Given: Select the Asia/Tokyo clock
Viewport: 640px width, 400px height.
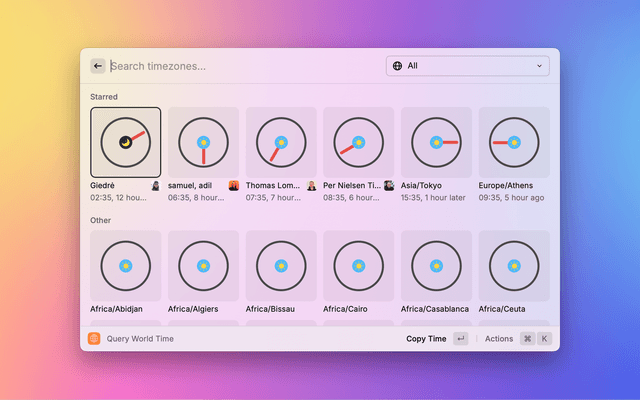Looking at the screenshot, I should pos(436,142).
